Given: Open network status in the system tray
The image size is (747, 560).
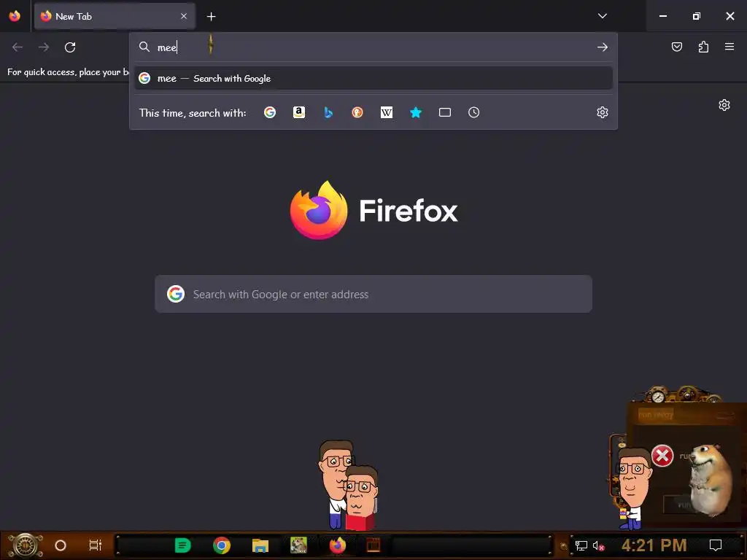Looking at the screenshot, I should [x=581, y=545].
